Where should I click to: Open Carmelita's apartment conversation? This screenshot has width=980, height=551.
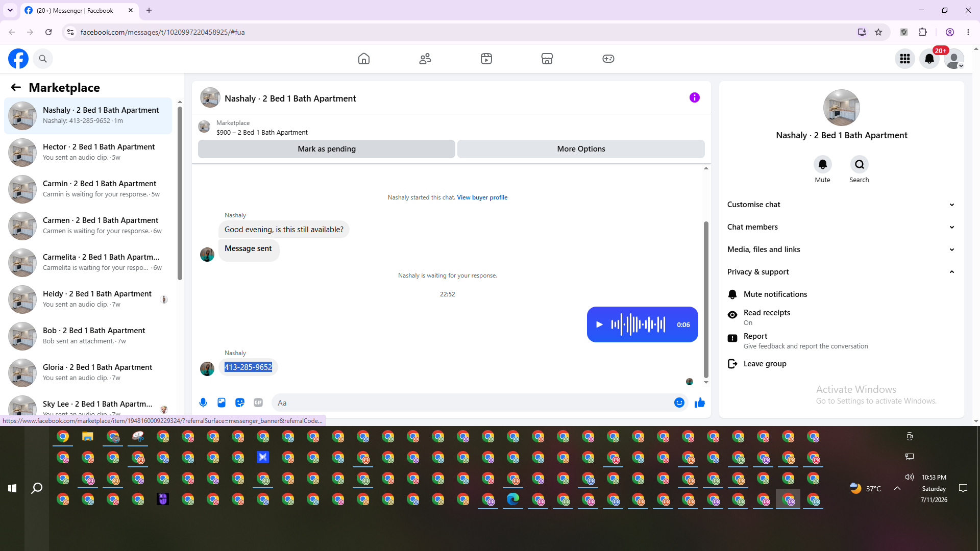coord(88,262)
